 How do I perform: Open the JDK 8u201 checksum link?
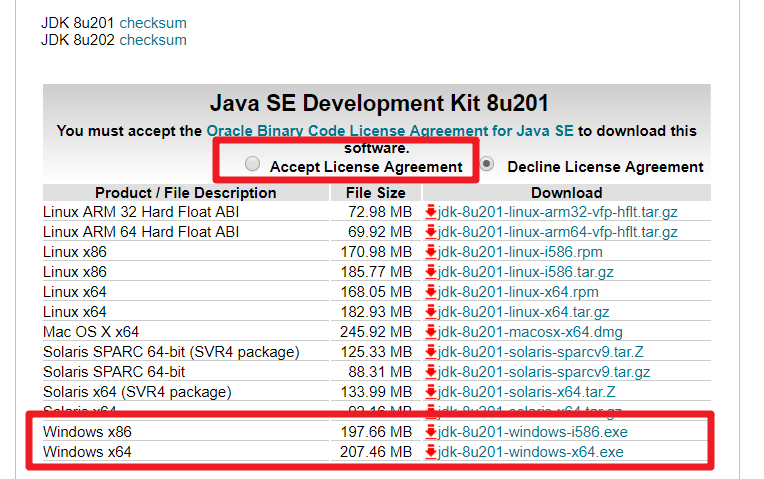(x=153, y=23)
